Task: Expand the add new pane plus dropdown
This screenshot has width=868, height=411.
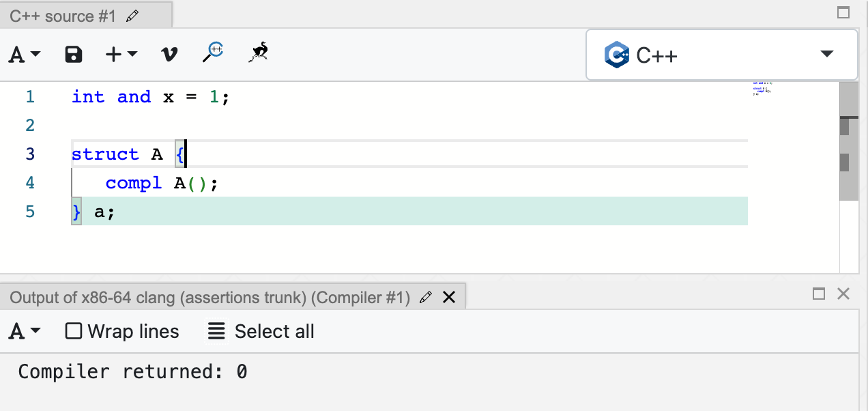Action: click(x=121, y=54)
